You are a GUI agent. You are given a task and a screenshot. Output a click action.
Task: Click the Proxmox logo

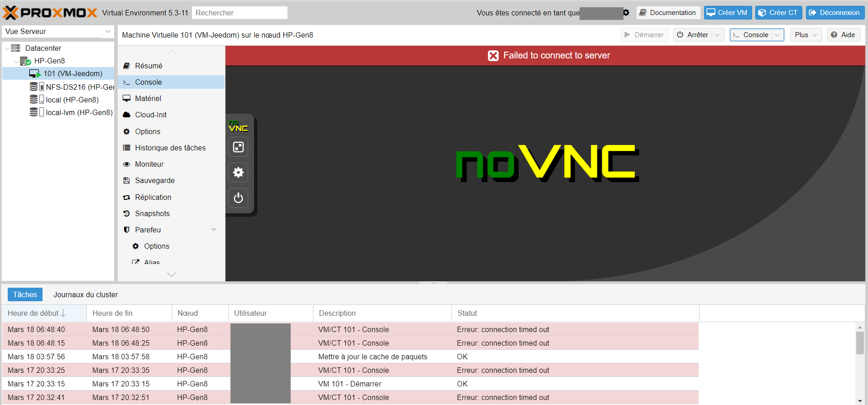pyautogui.click(x=50, y=13)
